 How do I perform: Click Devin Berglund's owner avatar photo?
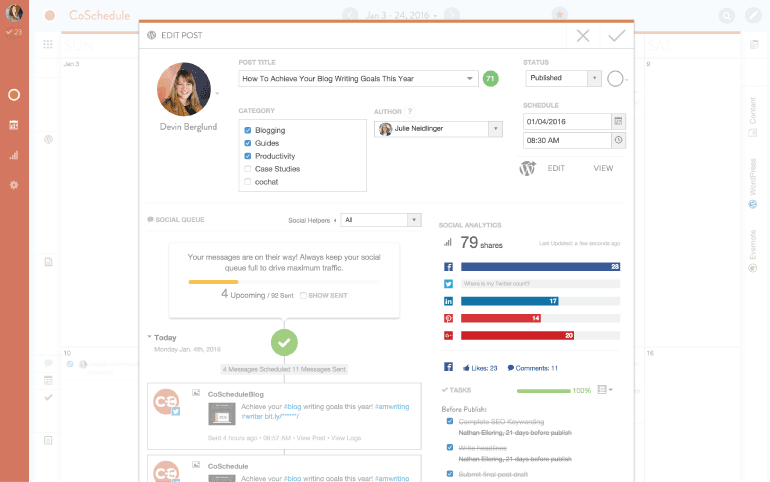(184, 89)
